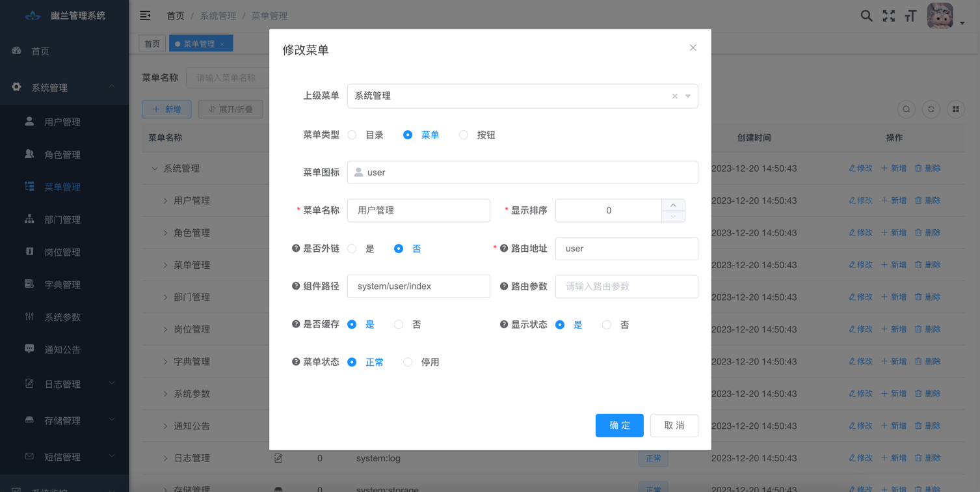This screenshot has height=492, width=980.
Task: Expand the 日志管理 sidebar submenu
Action: (x=63, y=384)
